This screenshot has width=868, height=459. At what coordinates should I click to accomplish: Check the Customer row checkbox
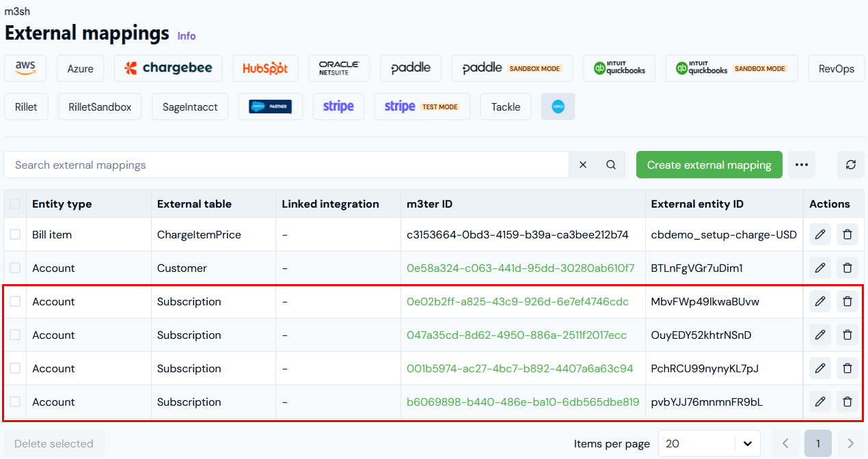click(x=15, y=268)
